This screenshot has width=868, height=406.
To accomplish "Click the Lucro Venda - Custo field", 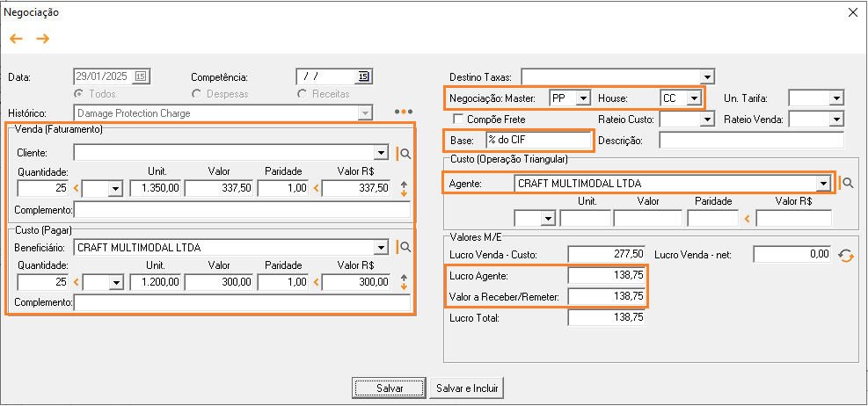I will click(x=607, y=255).
